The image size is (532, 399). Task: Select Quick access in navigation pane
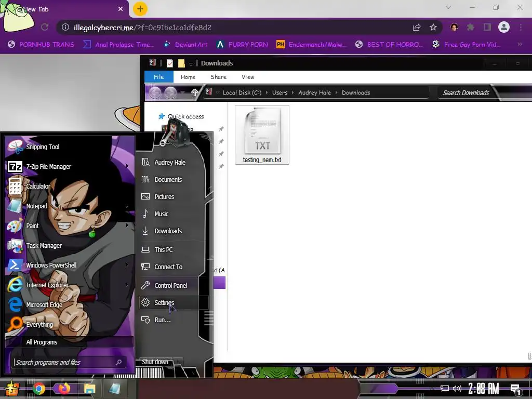[185, 116]
